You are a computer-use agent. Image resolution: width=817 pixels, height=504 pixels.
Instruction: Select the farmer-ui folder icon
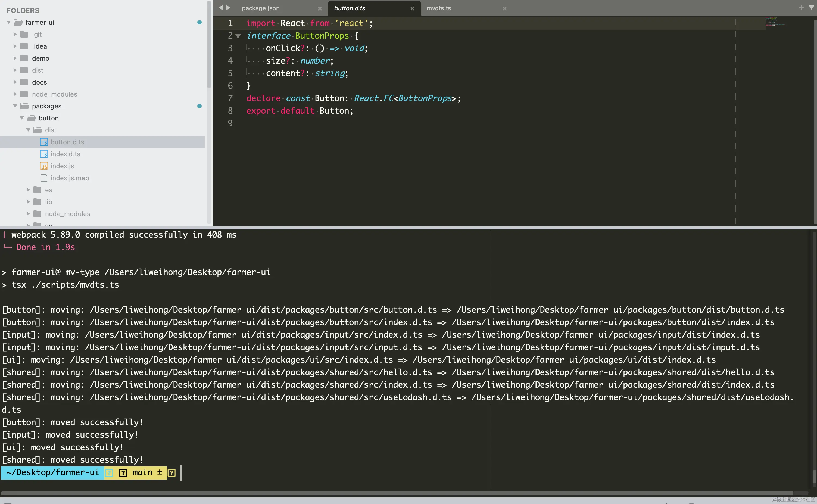pos(18,22)
